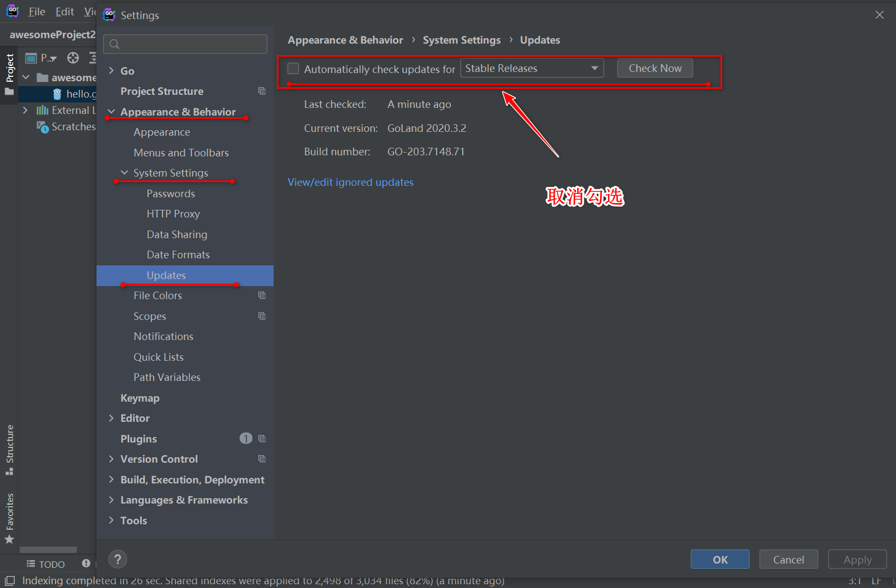Image resolution: width=896 pixels, height=588 pixels.
Task: Click the locate file crosshair icon
Action: click(73, 58)
